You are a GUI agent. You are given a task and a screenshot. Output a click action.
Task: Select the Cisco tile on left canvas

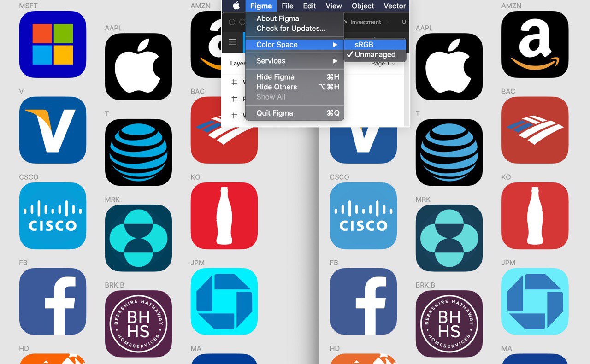[53, 216]
